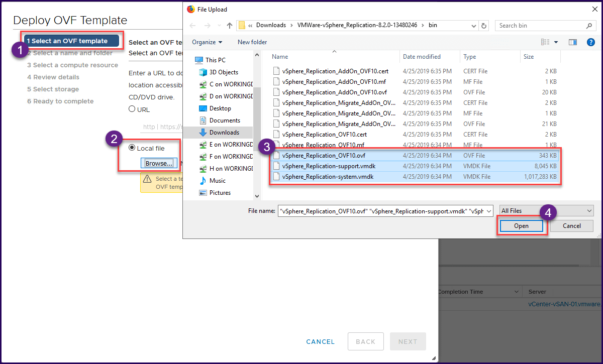Viewport: 603px width, 364px height.
Task: Toggle the preview pane icon
Action: point(573,42)
